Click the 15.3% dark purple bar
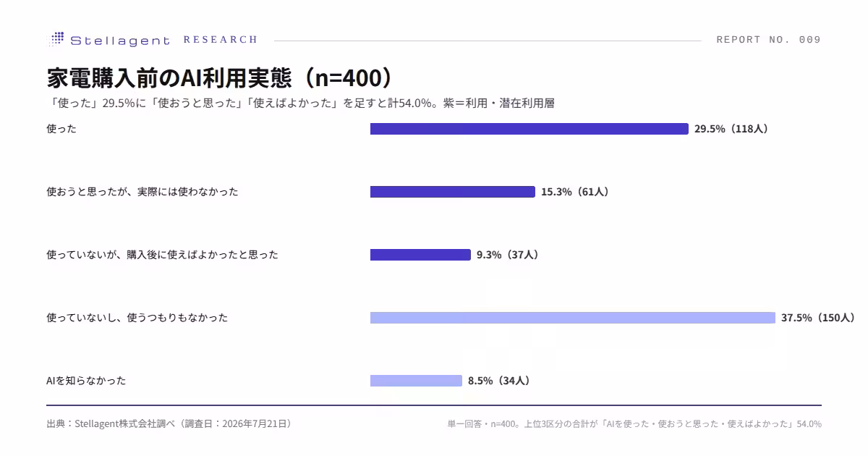Image resolution: width=868 pixels, height=456 pixels. pyautogui.click(x=452, y=192)
